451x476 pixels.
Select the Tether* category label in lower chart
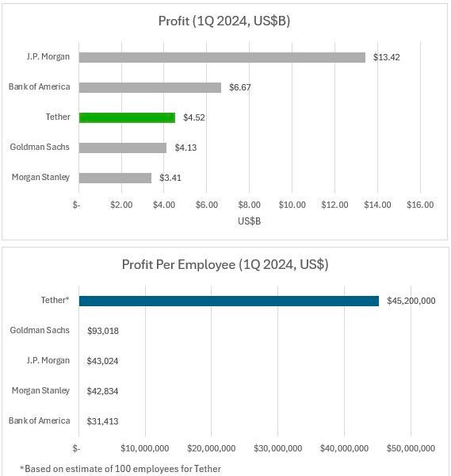(55, 300)
